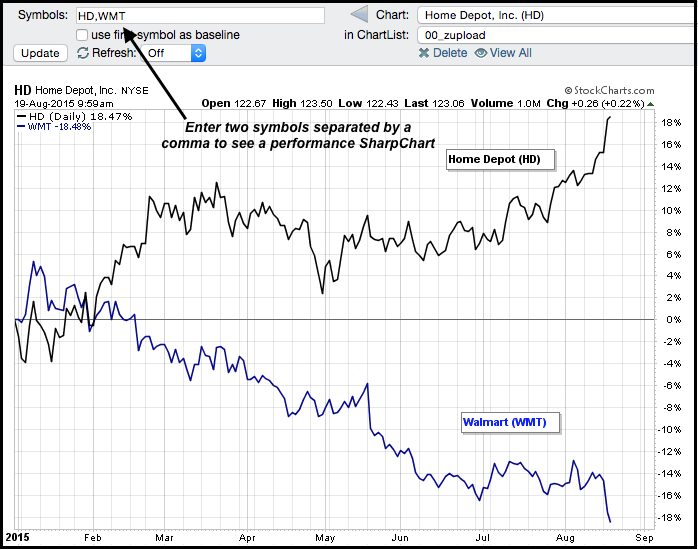Click the 0% axis label
The image size is (698, 550).
tap(674, 320)
